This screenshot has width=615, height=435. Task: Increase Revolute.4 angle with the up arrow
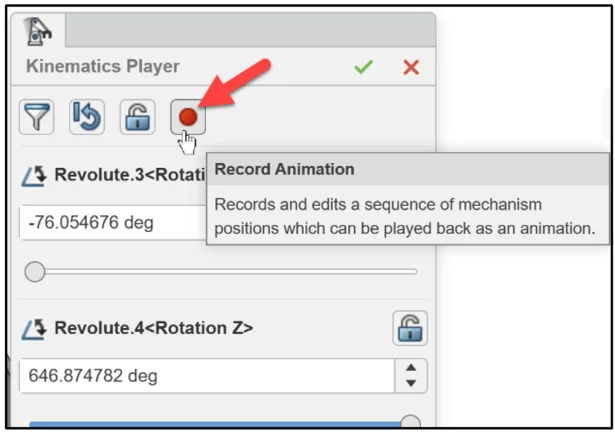point(411,368)
